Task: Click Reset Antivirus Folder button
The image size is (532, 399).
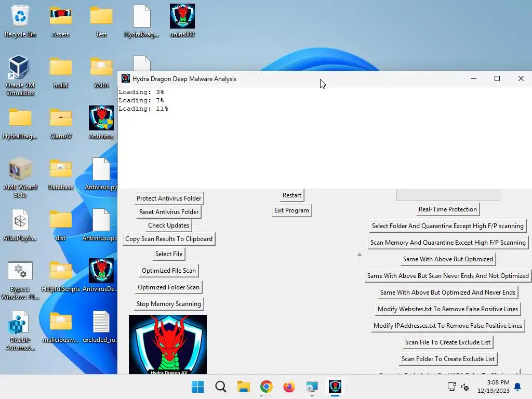Action: pyautogui.click(x=169, y=212)
